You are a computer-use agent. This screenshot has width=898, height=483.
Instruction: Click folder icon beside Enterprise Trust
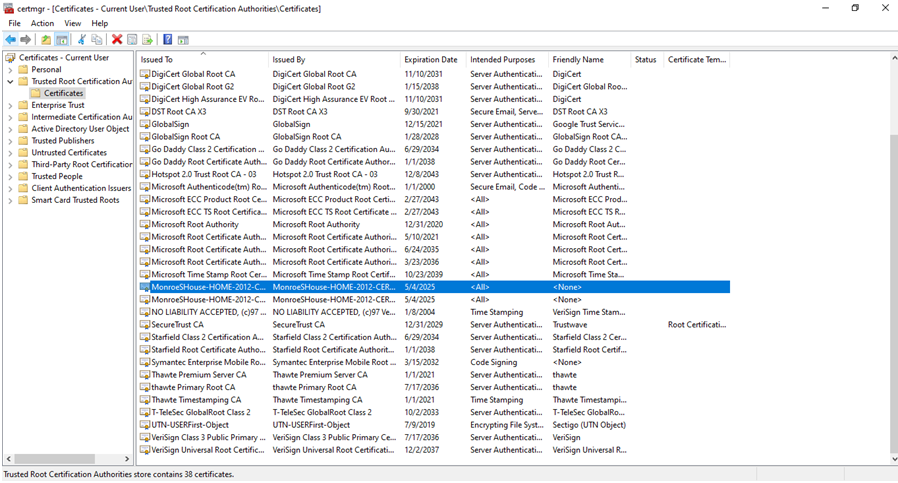point(23,105)
